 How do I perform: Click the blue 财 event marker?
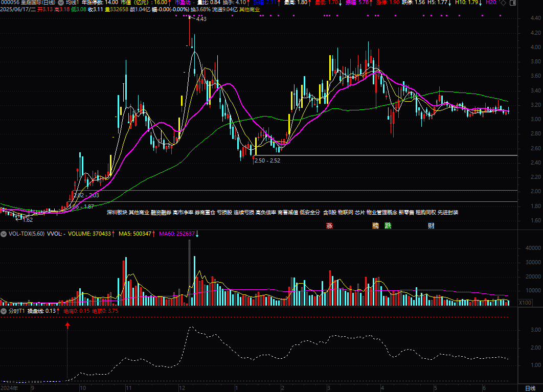431,226
